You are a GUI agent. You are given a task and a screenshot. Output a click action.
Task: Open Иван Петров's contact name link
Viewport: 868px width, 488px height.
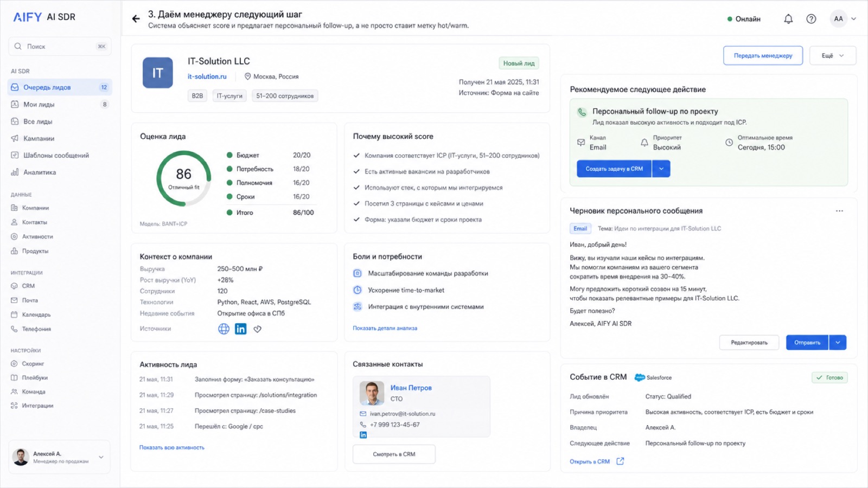coord(411,388)
